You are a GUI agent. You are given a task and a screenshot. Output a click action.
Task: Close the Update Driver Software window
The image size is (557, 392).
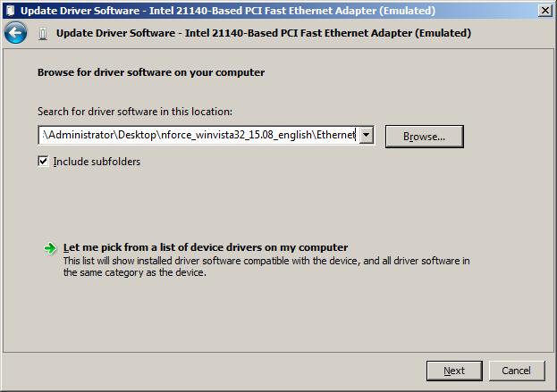coord(544,11)
